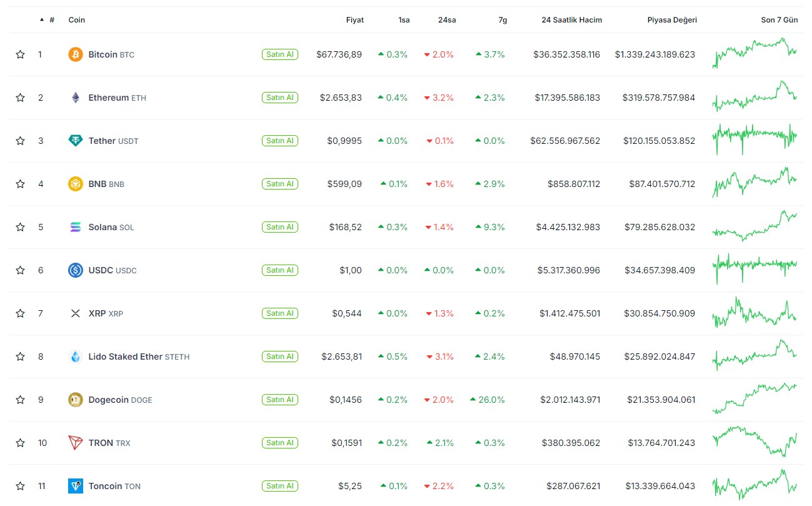Image resolution: width=812 pixels, height=506 pixels.
Task: Sort by 7g weekly change column
Action: (x=503, y=20)
